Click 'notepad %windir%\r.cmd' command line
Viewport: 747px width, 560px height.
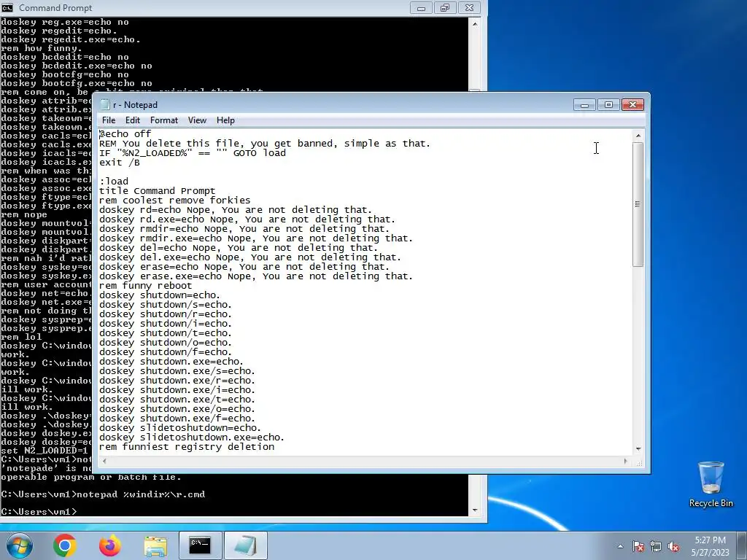[141, 494]
